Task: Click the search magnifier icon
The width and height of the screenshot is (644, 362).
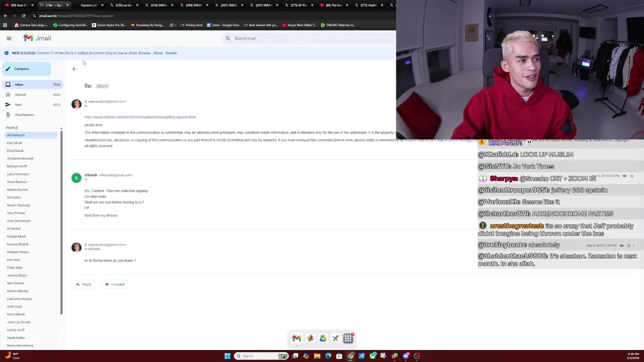Action: [x=228, y=38]
